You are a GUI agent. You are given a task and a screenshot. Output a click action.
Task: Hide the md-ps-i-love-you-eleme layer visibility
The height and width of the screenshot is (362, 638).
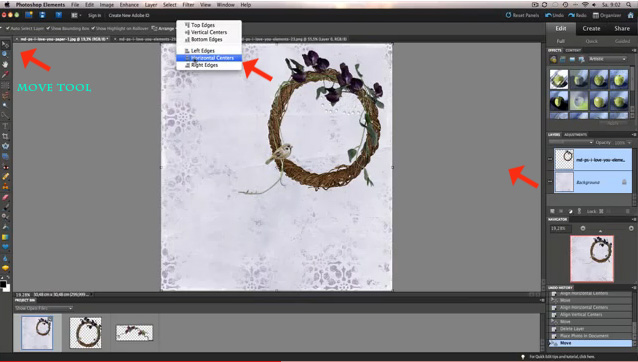click(x=550, y=159)
